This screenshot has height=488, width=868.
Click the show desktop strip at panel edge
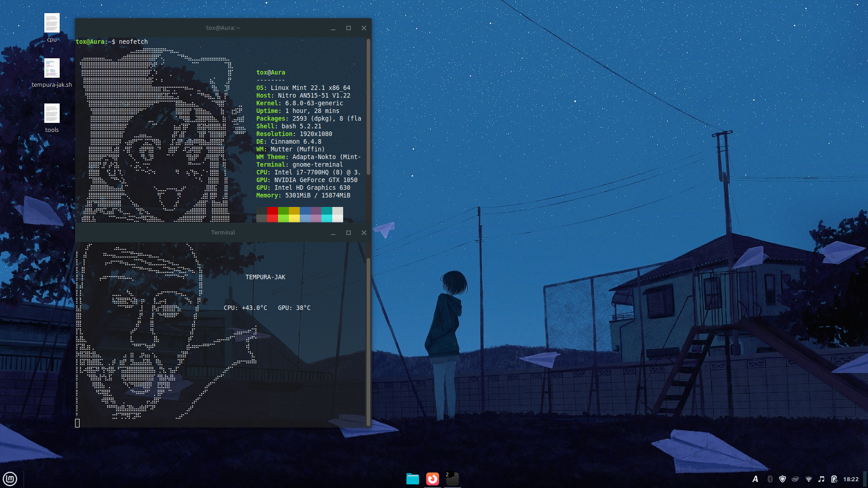865,479
